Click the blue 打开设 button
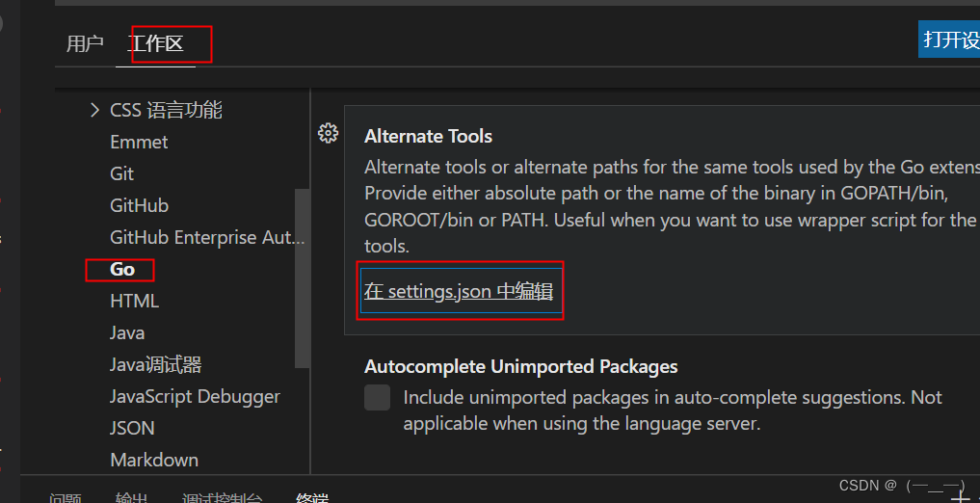This screenshot has height=503, width=980. pos(948,40)
